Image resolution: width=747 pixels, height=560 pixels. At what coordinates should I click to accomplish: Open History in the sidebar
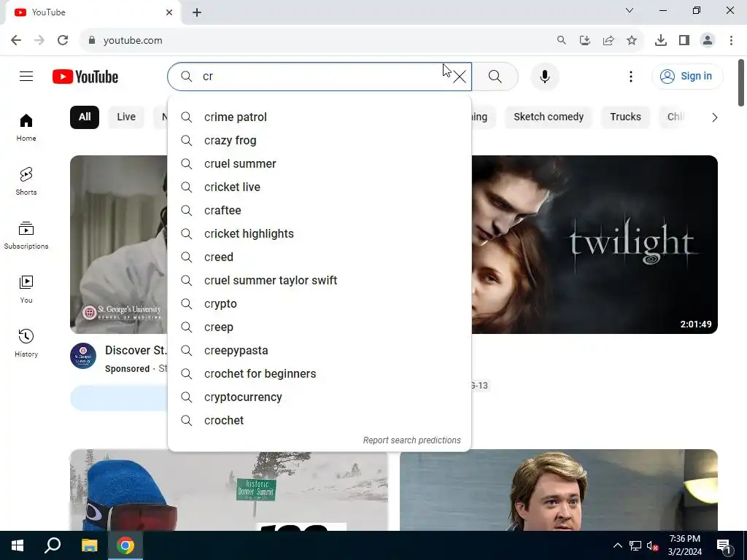[26, 343]
